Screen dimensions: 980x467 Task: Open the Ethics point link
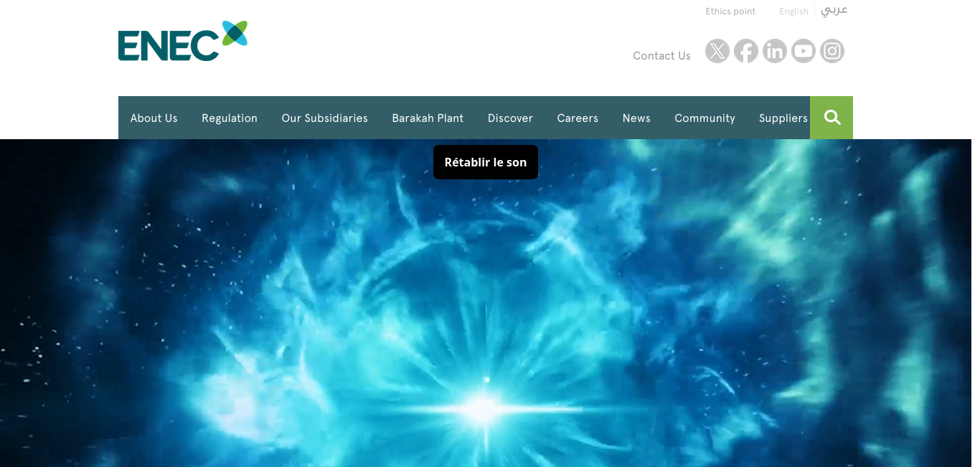click(730, 11)
